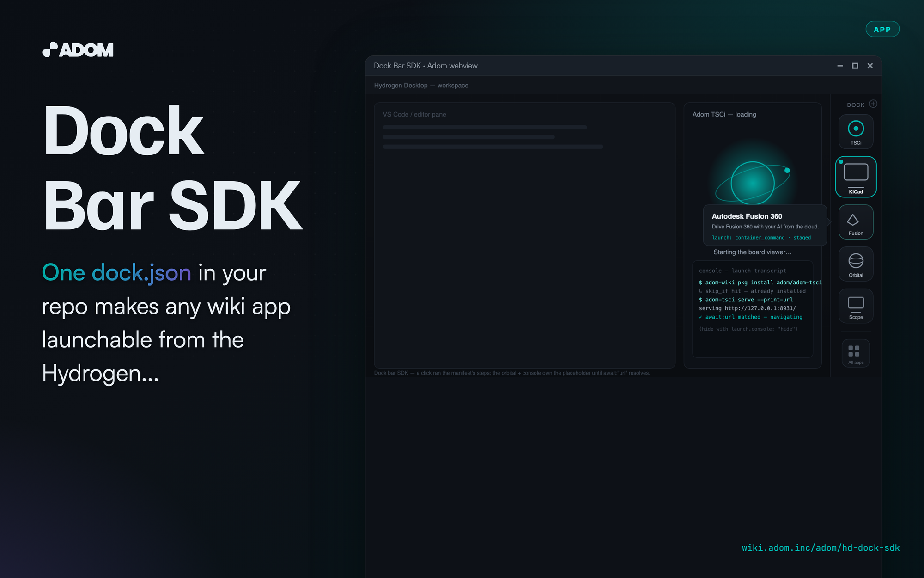Viewport: 924px width, 578px height.
Task: Launch KiCad from the dock
Action: pyautogui.click(x=856, y=177)
